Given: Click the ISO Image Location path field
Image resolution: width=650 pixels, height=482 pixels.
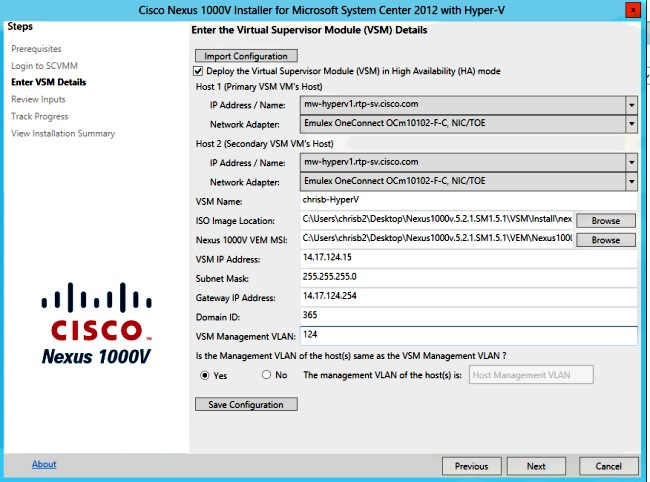Looking at the screenshot, I should (x=437, y=220).
